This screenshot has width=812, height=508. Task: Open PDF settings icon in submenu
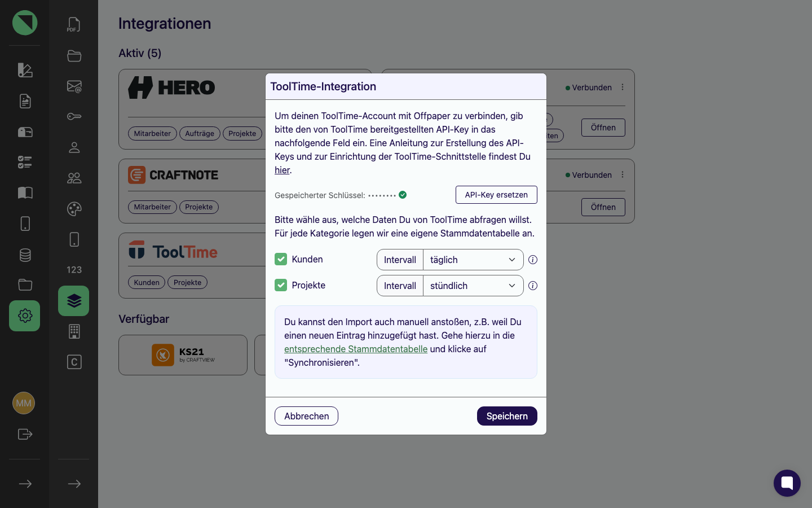(x=74, y=25)
